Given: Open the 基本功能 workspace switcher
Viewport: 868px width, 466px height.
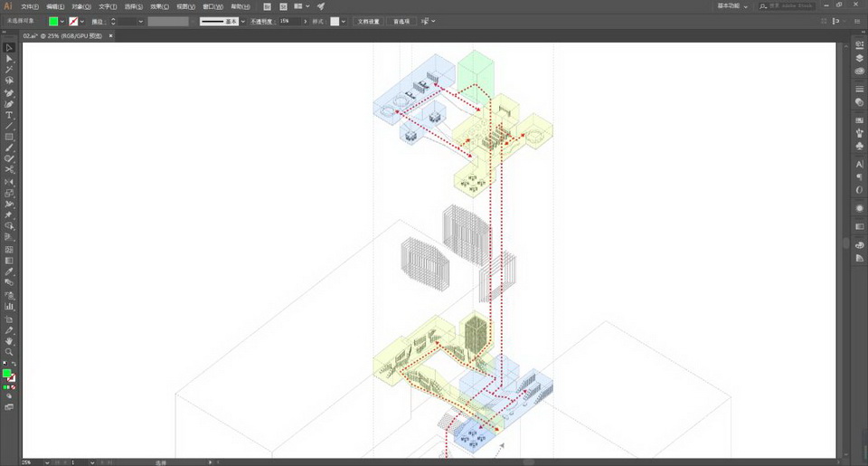Looking at the screenshot, I should click(731, 5).
